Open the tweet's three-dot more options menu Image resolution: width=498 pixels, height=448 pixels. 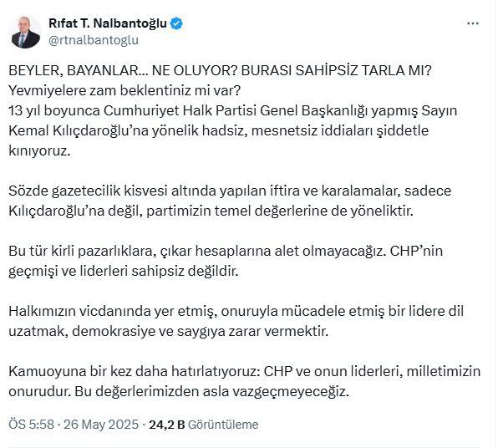point(473,23)
